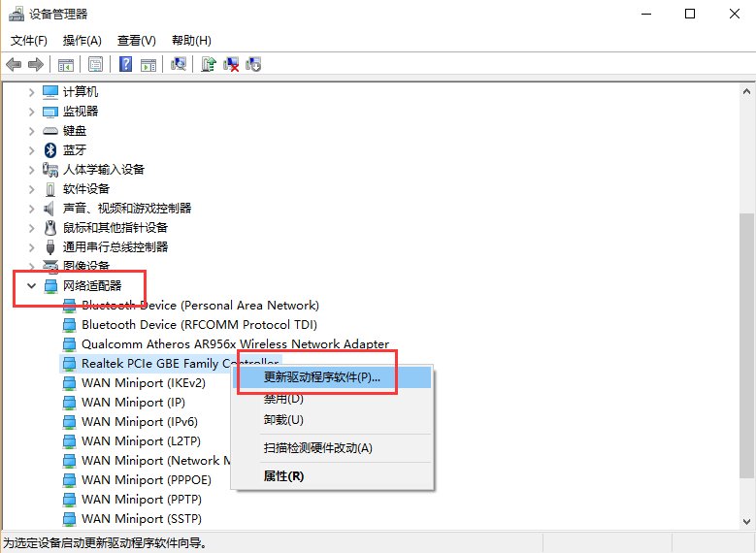Click the 软件设备 icon
Viewport: 756px width, 553px height.
point(50,189)
